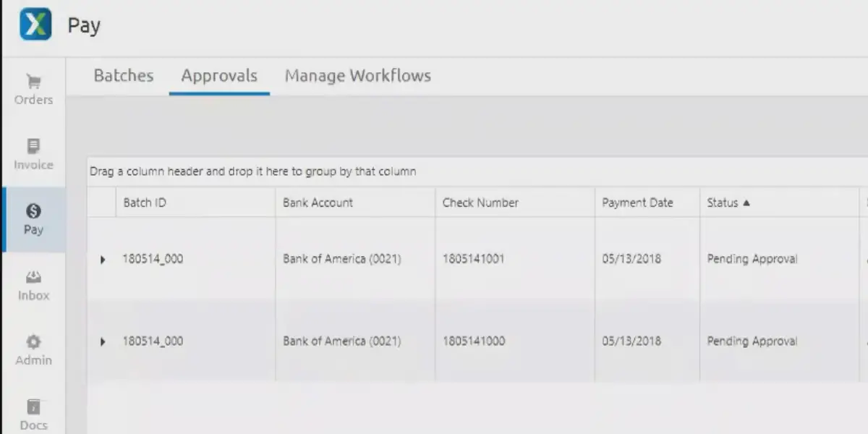Open the Invoice section icon
The height and width of the screenshot is (434, 868).
[33, 147]
